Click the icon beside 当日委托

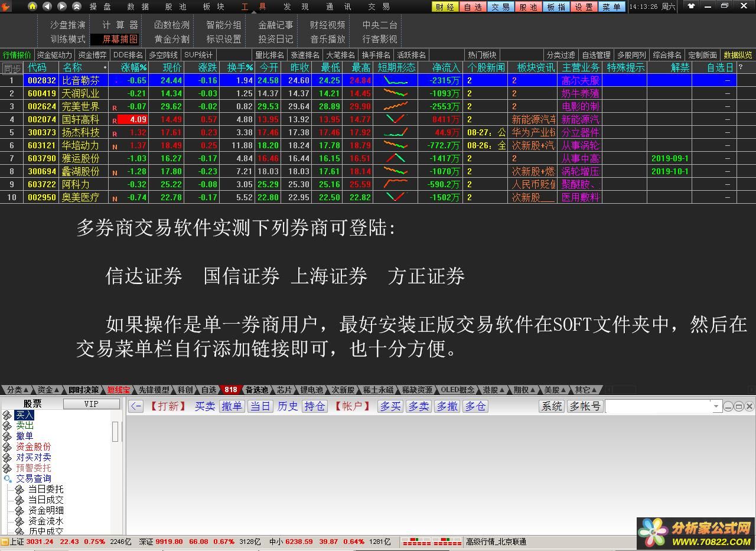pyautogui.click(x=20, y=490)
